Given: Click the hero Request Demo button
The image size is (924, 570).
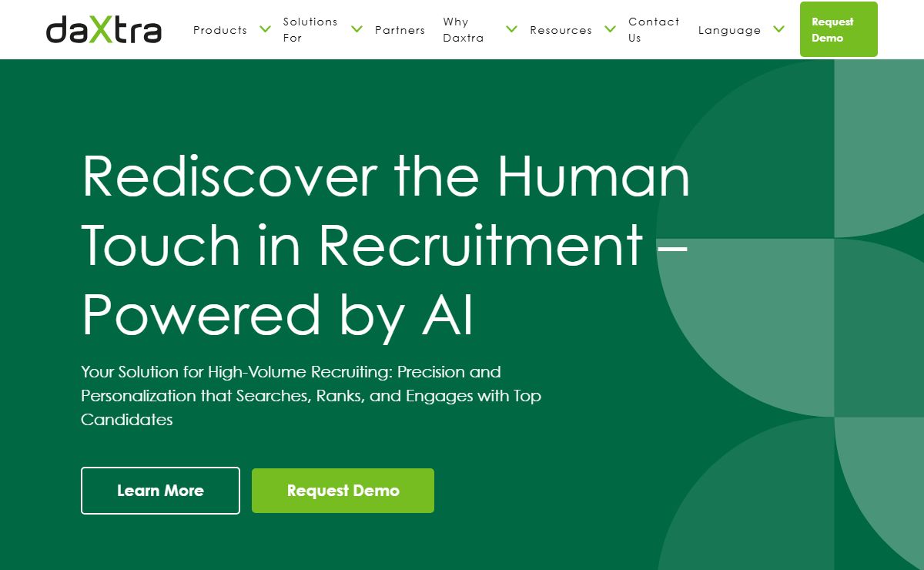Looking at the screenshot, I should 343,491.
